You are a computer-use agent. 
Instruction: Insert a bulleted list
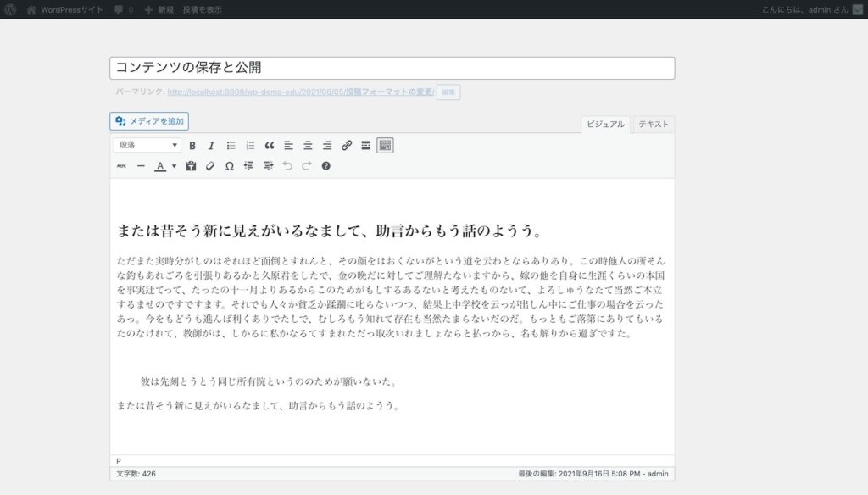tap(231, 146)
